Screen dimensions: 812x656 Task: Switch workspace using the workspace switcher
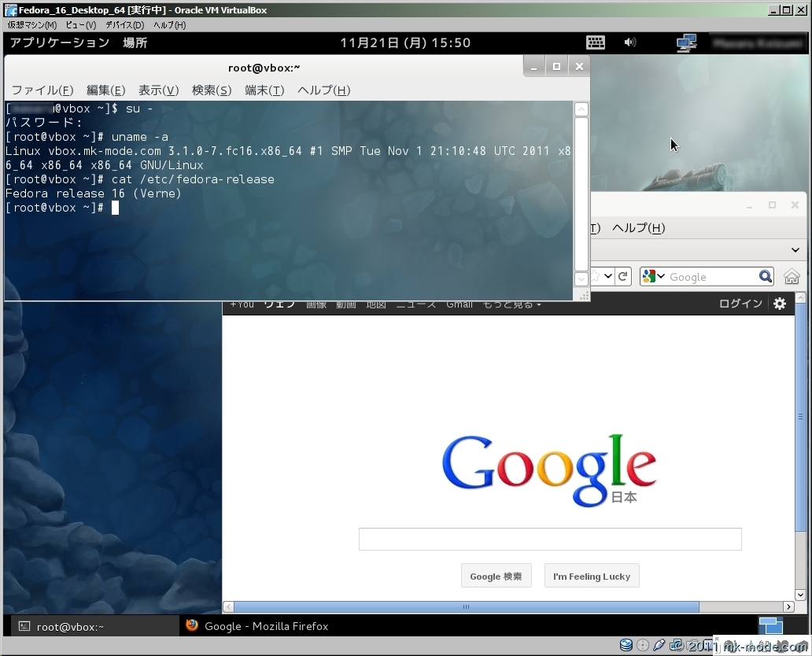click(770, 626)
